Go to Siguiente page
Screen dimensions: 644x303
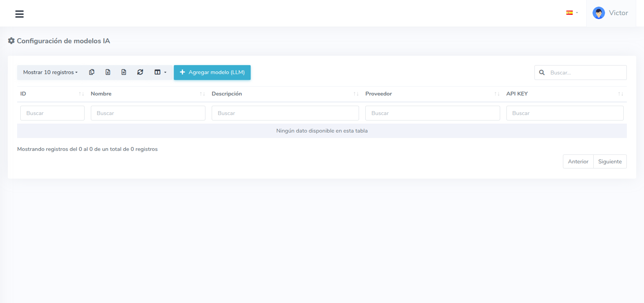(x=610, y=161)
